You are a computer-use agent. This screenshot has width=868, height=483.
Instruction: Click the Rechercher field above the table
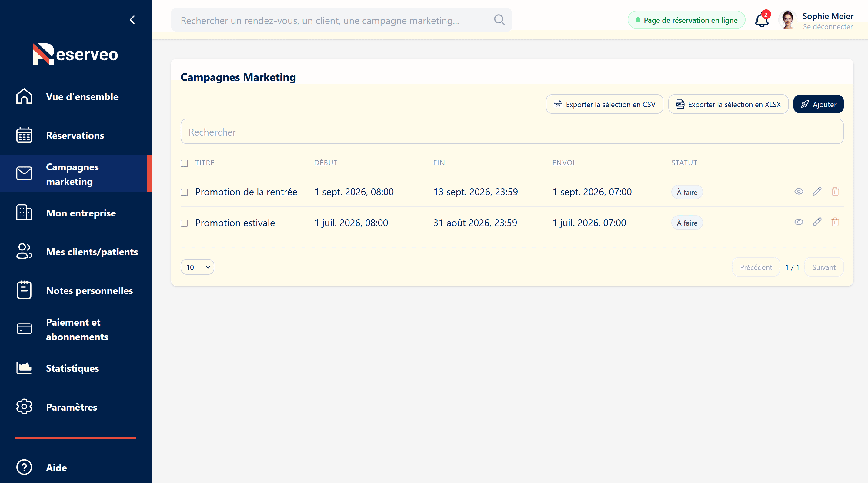pyautogui.click(x=512, y=132)
